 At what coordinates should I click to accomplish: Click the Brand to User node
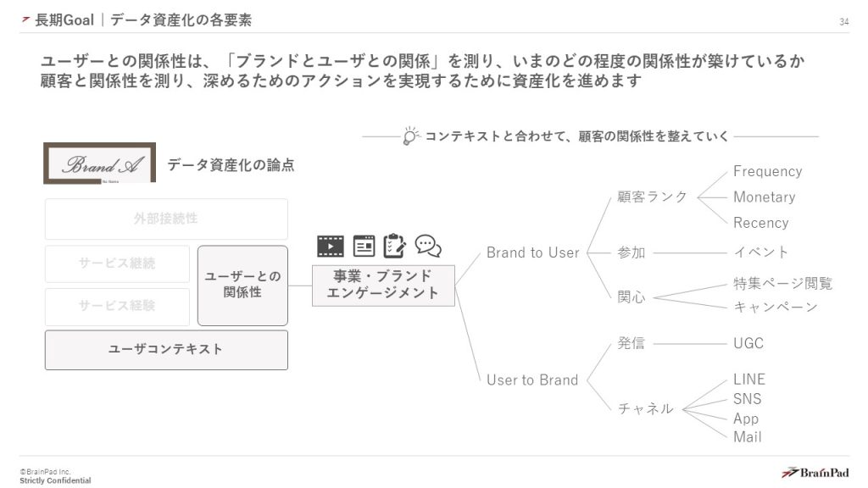click(x=532, y=252)
